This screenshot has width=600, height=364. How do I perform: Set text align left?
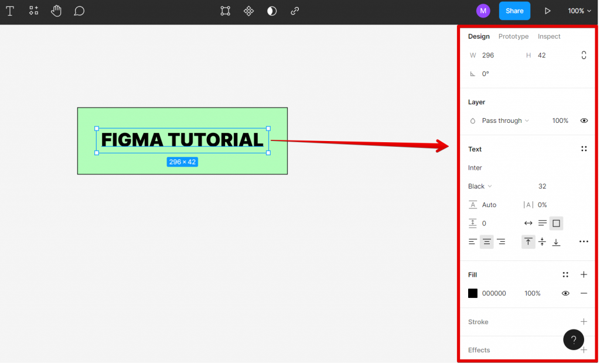(472, 241)
